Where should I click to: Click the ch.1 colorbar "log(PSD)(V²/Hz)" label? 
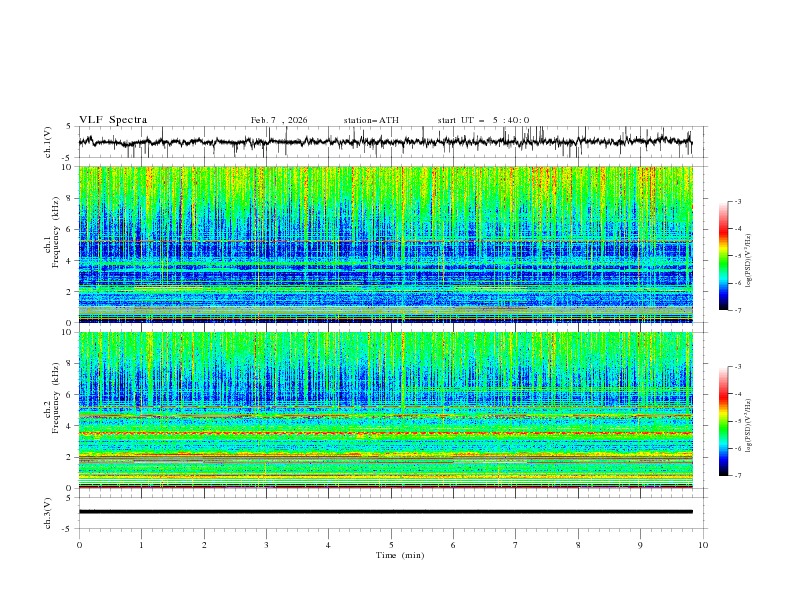coord(748,261)
